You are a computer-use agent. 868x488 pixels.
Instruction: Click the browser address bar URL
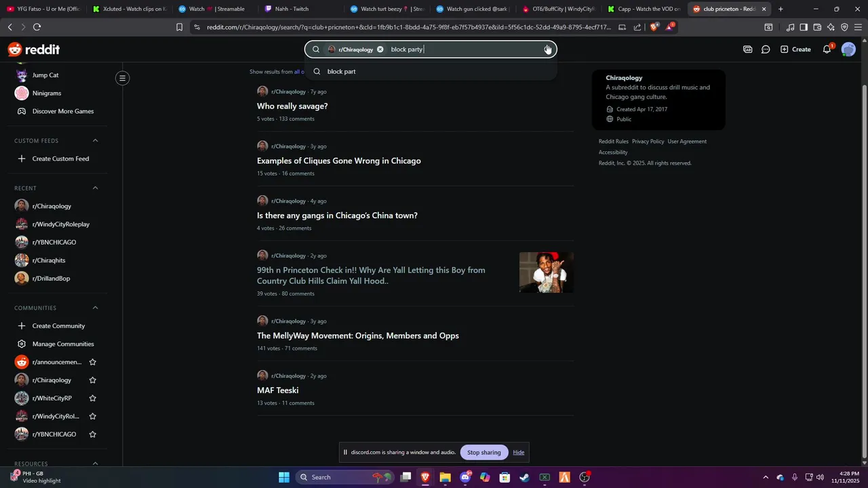coord(409,27)
